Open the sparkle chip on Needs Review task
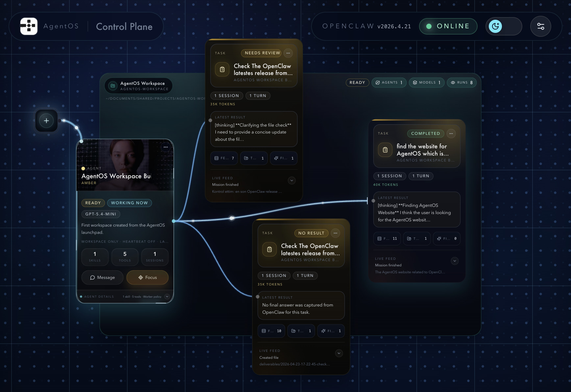 point(284,158)
